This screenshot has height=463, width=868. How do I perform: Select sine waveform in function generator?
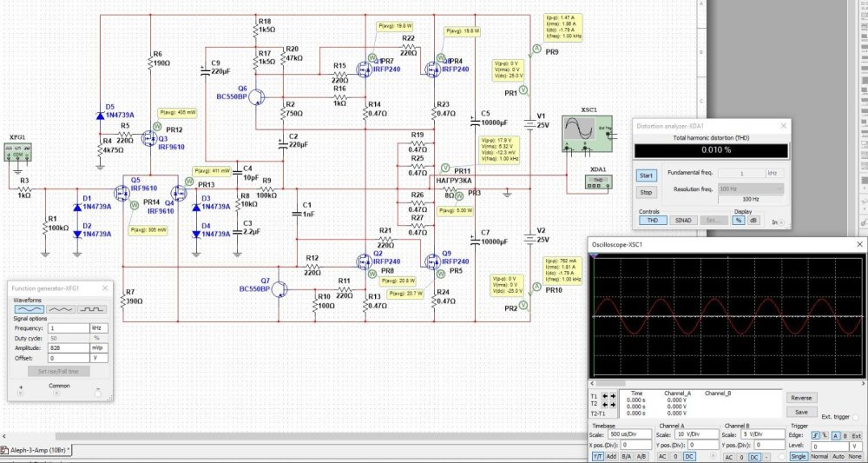coord(29,308)
